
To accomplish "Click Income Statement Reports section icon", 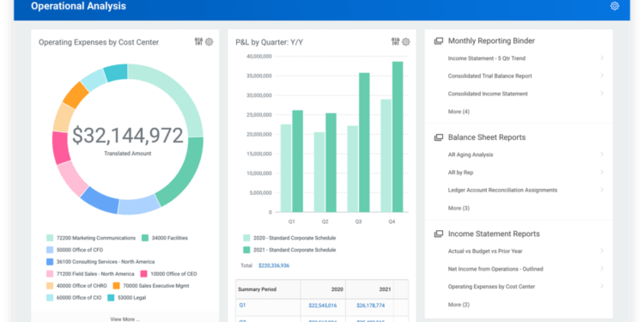I will tap(439, 234).
